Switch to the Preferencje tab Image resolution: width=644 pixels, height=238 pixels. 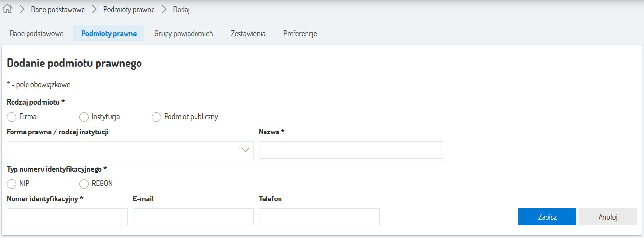click(300, 34)
